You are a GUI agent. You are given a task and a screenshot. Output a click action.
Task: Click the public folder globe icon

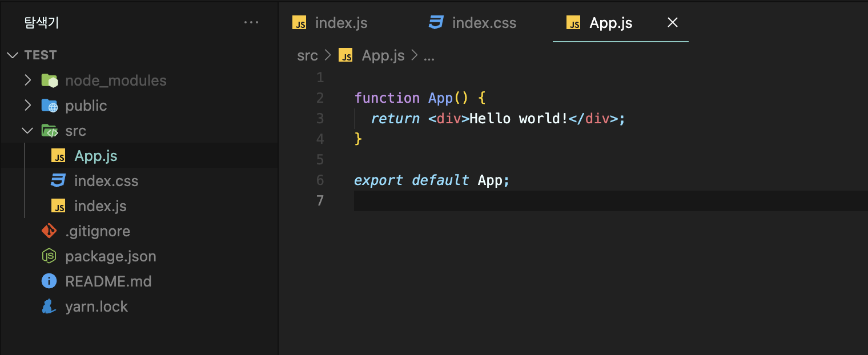(49, 106)
